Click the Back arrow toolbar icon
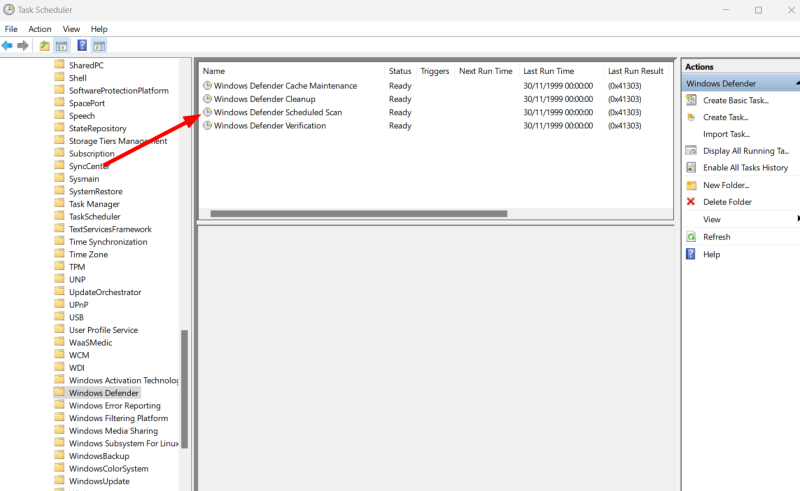 pos(7,46)
